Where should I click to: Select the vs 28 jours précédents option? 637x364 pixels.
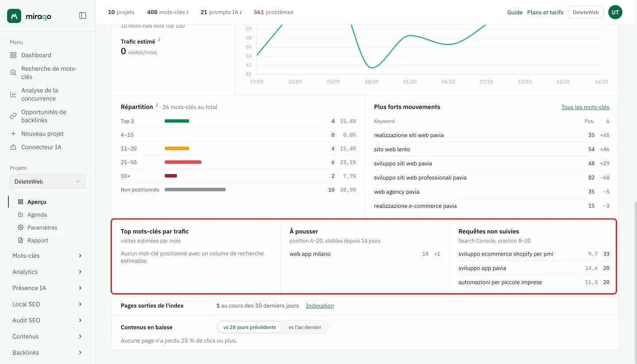click(249, 327)
